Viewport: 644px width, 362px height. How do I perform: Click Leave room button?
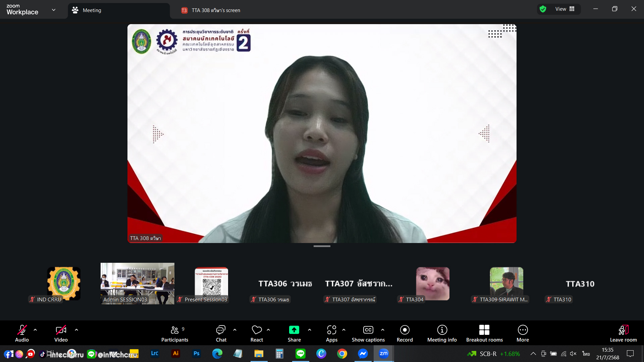point(623,334)
